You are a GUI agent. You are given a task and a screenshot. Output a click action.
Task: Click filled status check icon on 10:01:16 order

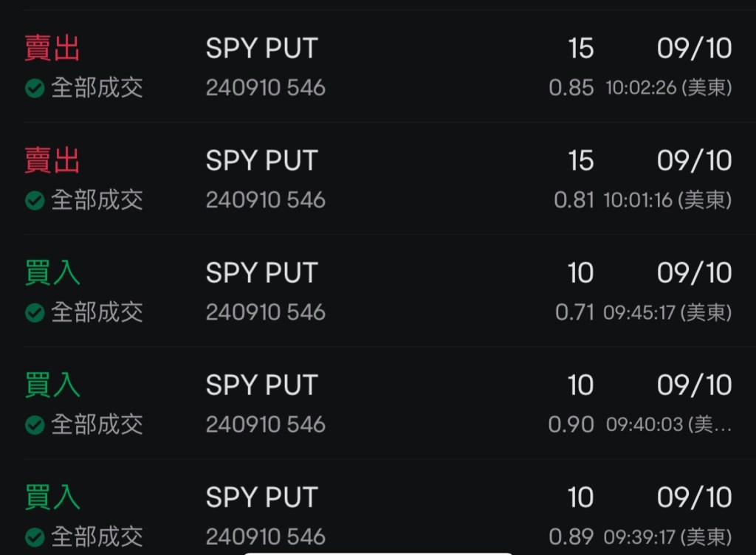tap(35, 201)
